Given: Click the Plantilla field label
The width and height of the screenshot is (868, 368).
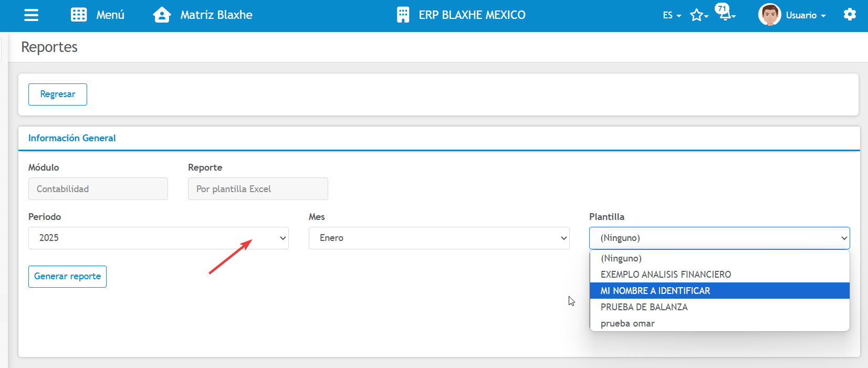Looking at the screenshot, I should [606, 217].
